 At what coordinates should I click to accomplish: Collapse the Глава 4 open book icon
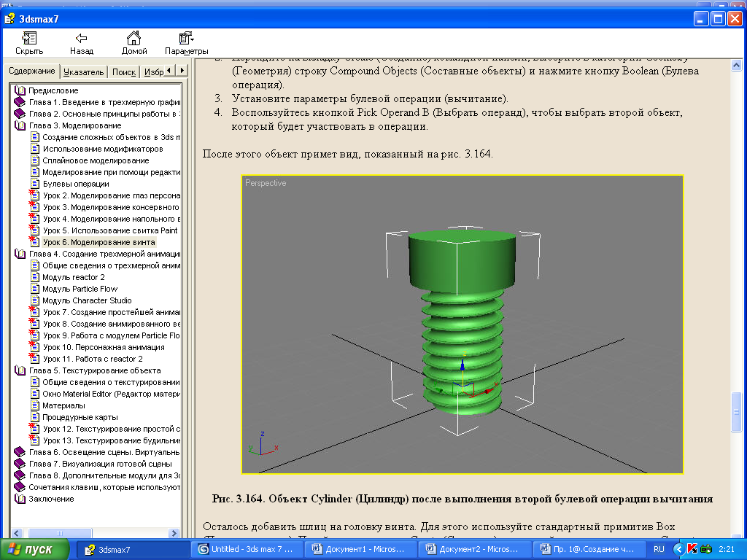coord(20,254)
